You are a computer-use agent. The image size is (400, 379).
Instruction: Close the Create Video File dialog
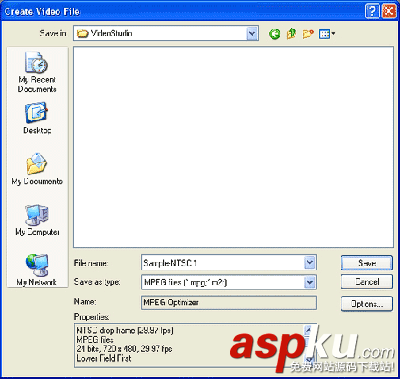pos(389,11)
